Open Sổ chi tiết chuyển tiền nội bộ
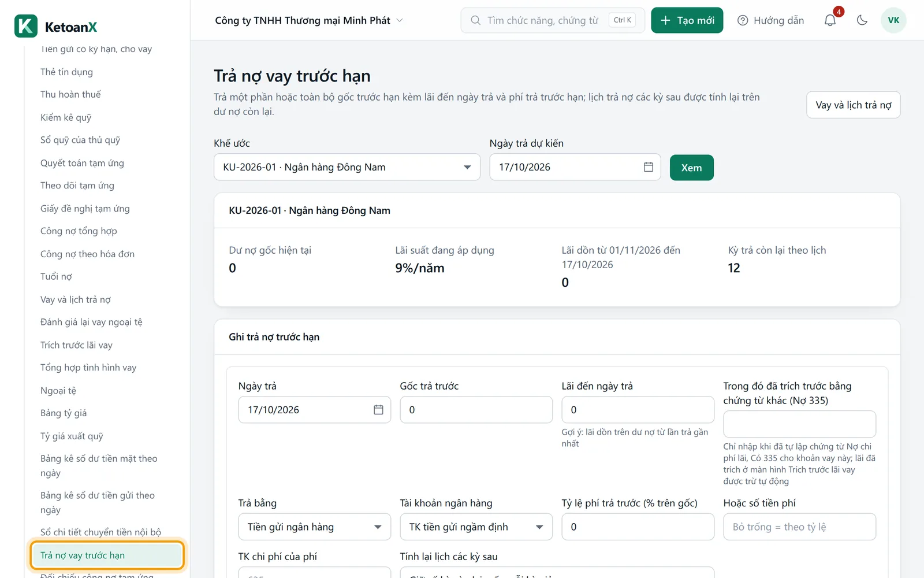The image size is (924, 578). coord(100,532)
